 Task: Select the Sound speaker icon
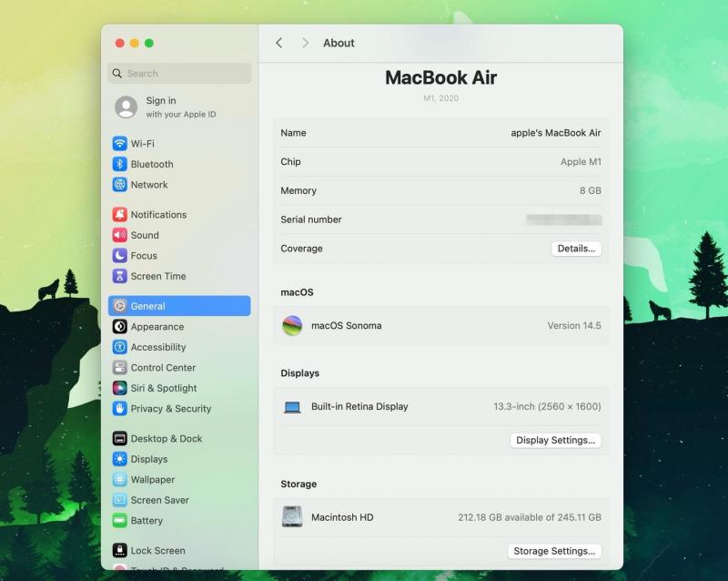tap(120, 235)
